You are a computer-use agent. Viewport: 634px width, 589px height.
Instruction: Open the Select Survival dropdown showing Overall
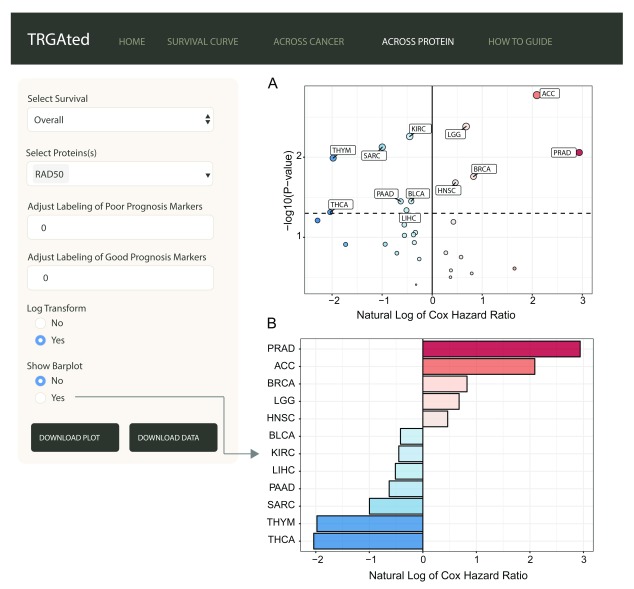click(120, 120)
